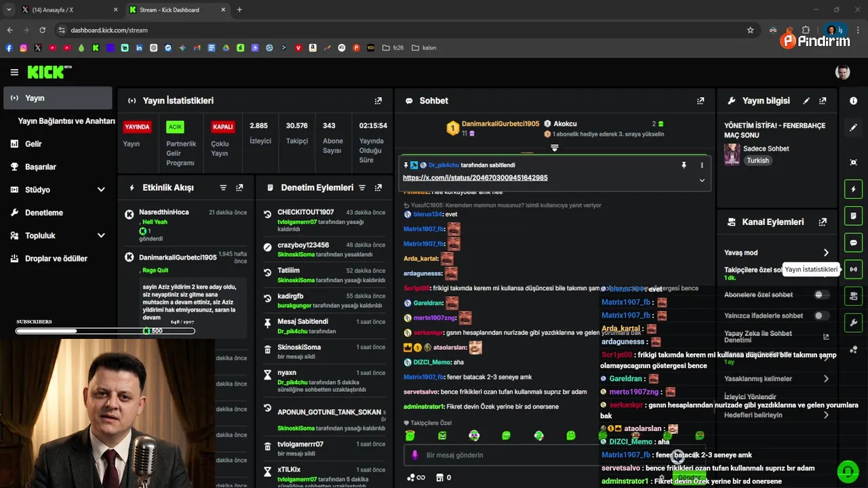This screenshot has width=868, height=488.
Task: Click the pencil edit icon in the right rail
Action: coord(853,127)
